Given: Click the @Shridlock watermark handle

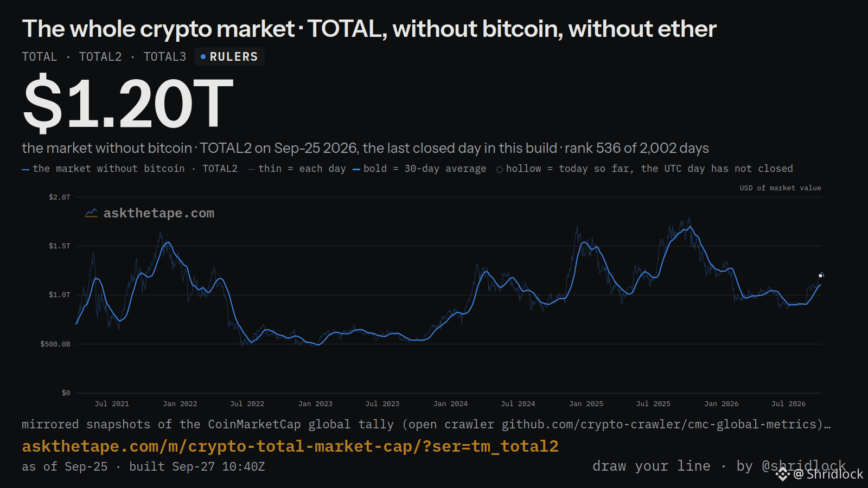Looking at the screenshot, I should (x=828, y=474).
